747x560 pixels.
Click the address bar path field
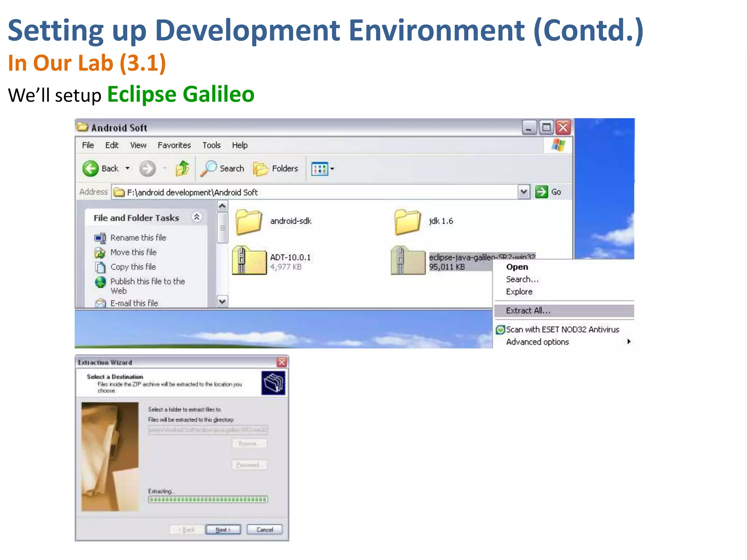[314, 192]
